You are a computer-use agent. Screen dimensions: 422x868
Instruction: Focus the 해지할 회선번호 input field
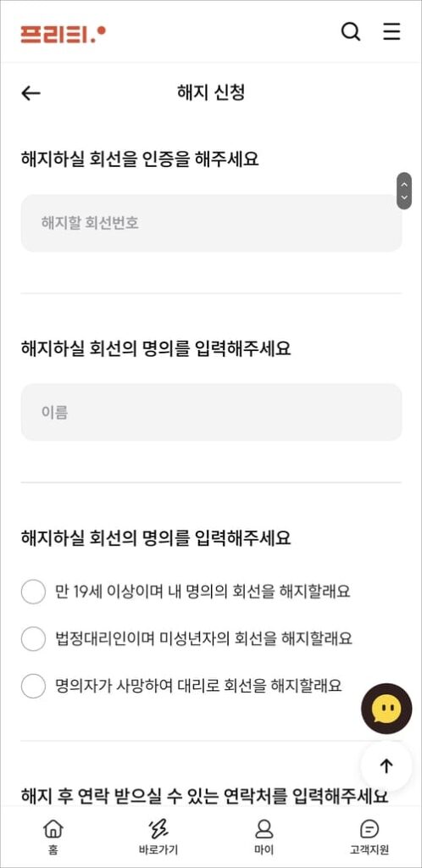[211, 223]
